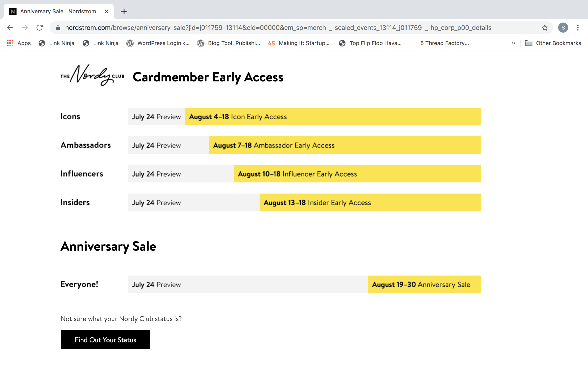
Task: Open the Apps grid shortcut
Action: click(19, 43)
